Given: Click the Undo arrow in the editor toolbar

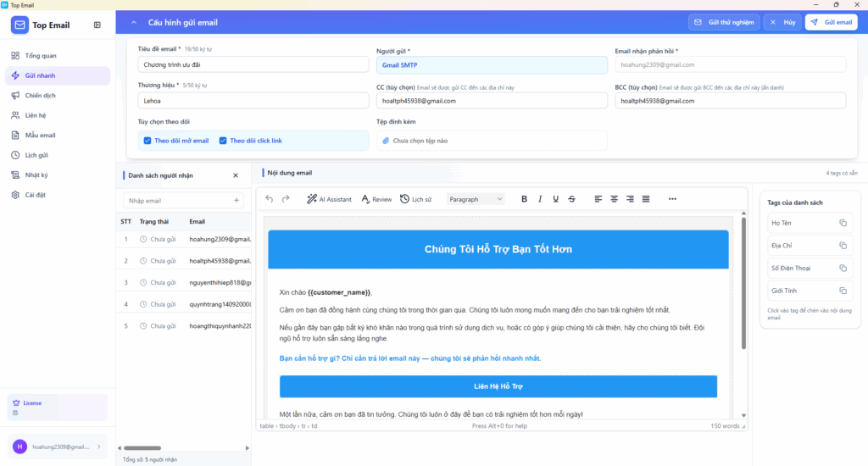Looking at the screenshot, I should click(269, 199).
